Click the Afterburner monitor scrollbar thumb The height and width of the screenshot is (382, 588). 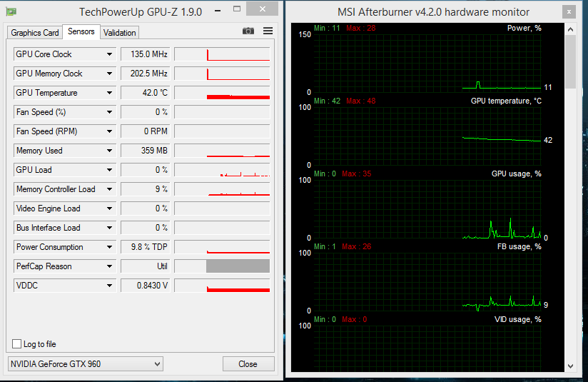pos(570,61)
